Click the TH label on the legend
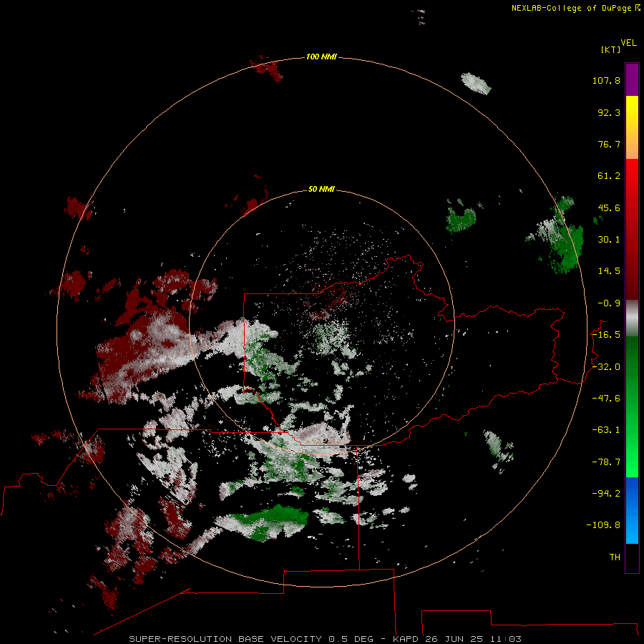This screenshot has width=644, height=644. tap(615, 557)
